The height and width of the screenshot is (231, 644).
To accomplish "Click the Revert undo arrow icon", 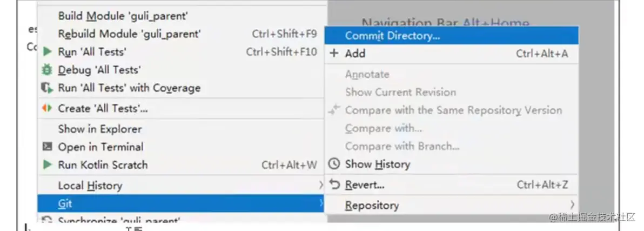I will pyautogui.click(x=334, y=184).
